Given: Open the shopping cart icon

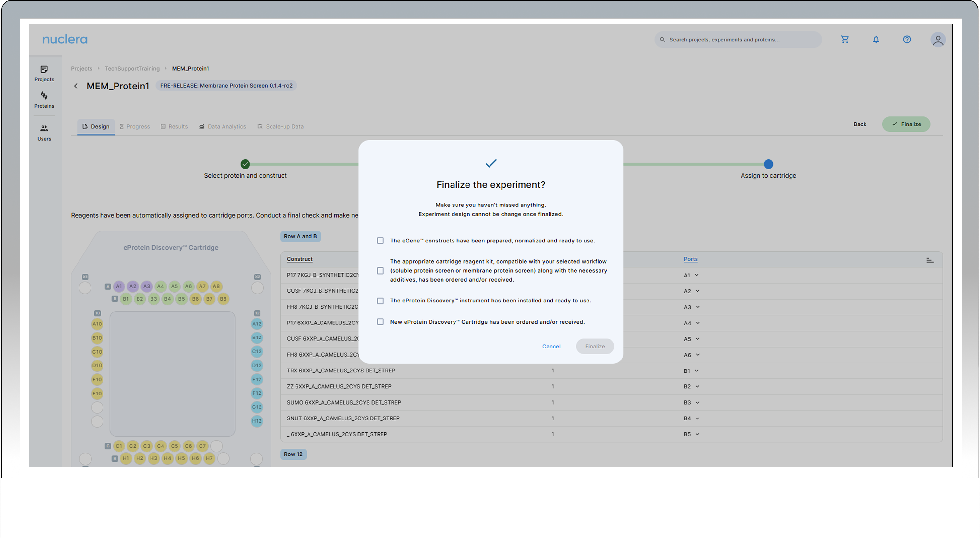Looking at the screenshot, I should click(844, 40).
